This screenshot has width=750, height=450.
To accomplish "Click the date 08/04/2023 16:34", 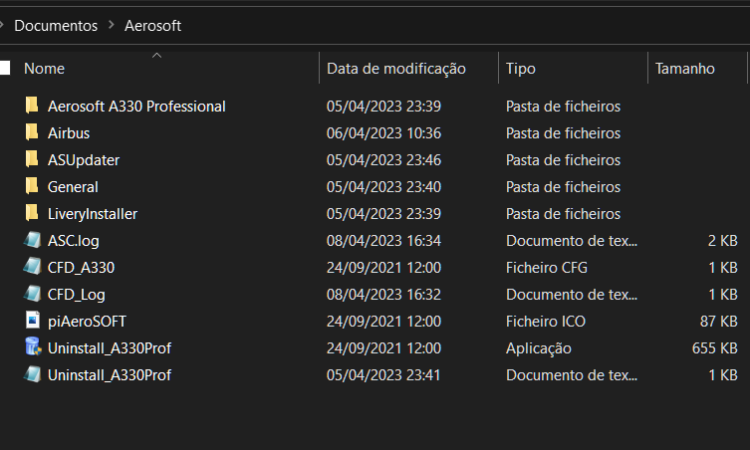I will pos(384,241).
